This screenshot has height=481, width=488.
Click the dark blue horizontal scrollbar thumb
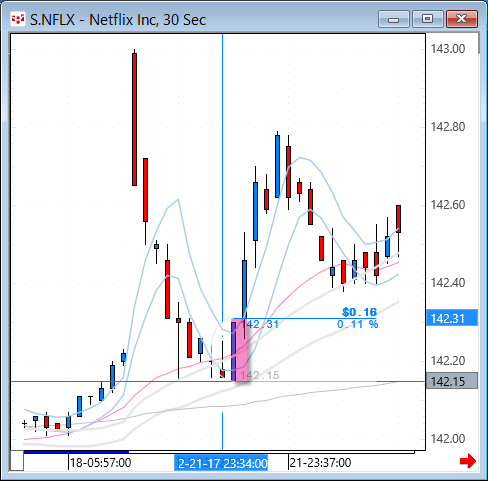click(x=76, y=452)
